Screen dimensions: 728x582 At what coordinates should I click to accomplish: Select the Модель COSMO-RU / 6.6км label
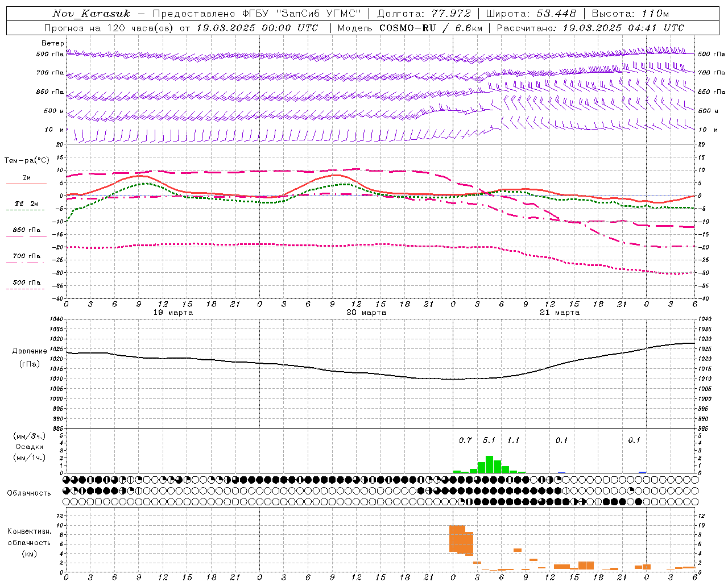tap(410, 28)
